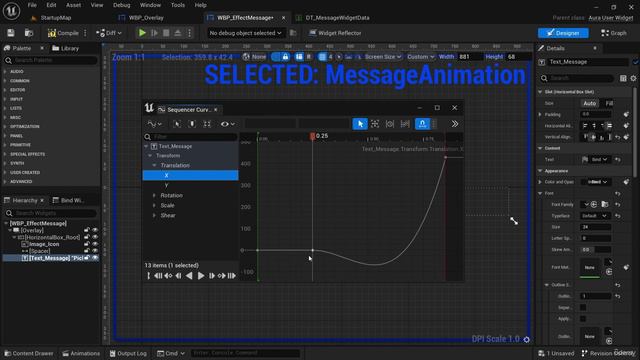Open the Diff dropdown
Viewport: 640px width, 360px height.
(x=109, y=33)
